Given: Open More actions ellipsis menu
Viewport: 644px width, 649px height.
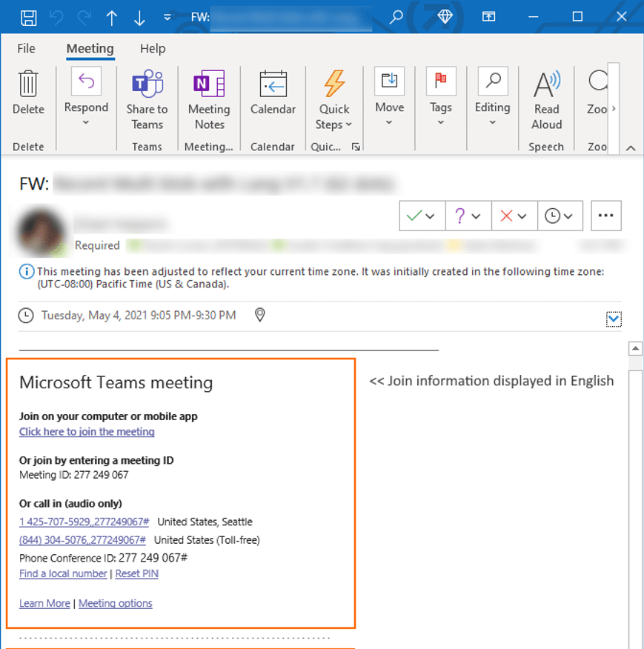Looking at the screenshot, I should [606, 216].
